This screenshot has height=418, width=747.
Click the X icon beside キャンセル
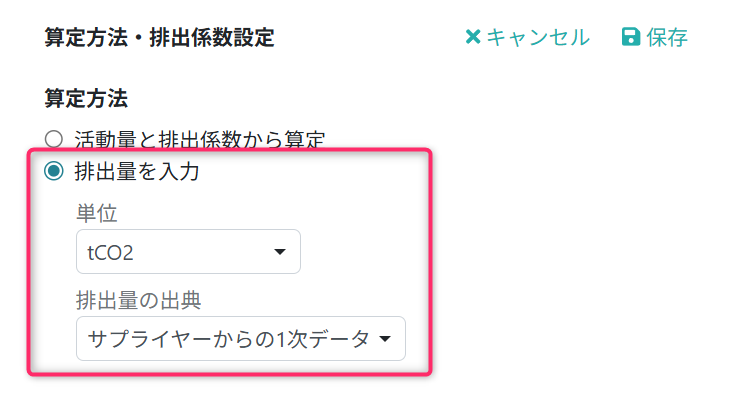point(473,38)
